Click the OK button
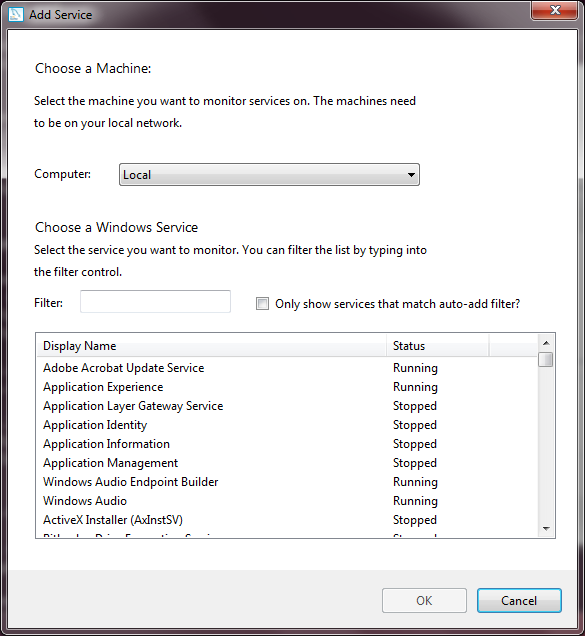 (424, 600)
